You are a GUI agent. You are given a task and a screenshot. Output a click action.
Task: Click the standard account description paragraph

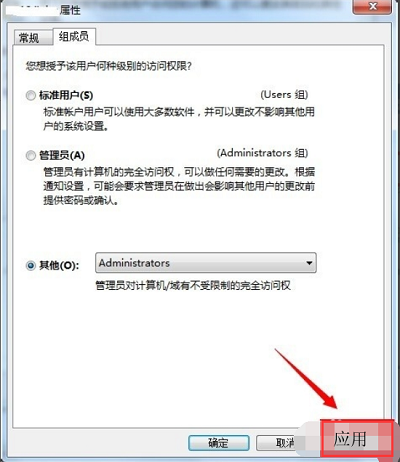click(179, 119)
